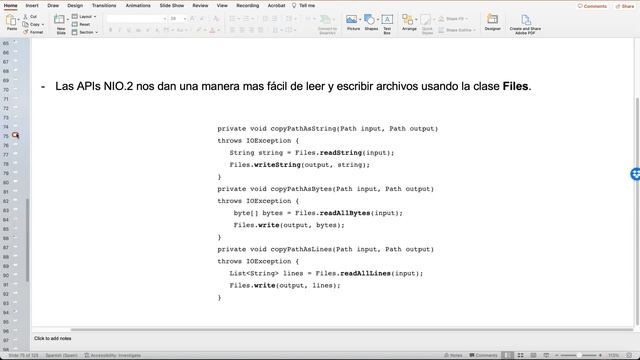Click the dimmed Convert to SmartArt icon

point(325,20)
